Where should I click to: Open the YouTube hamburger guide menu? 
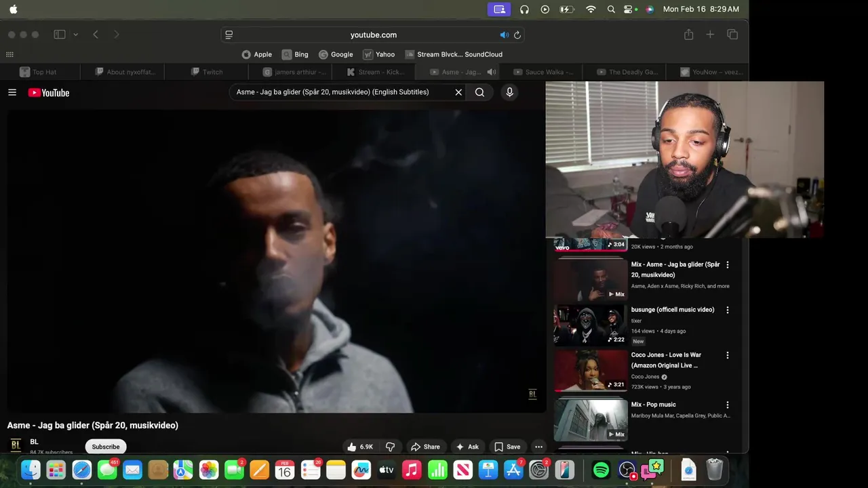point(12,92)
